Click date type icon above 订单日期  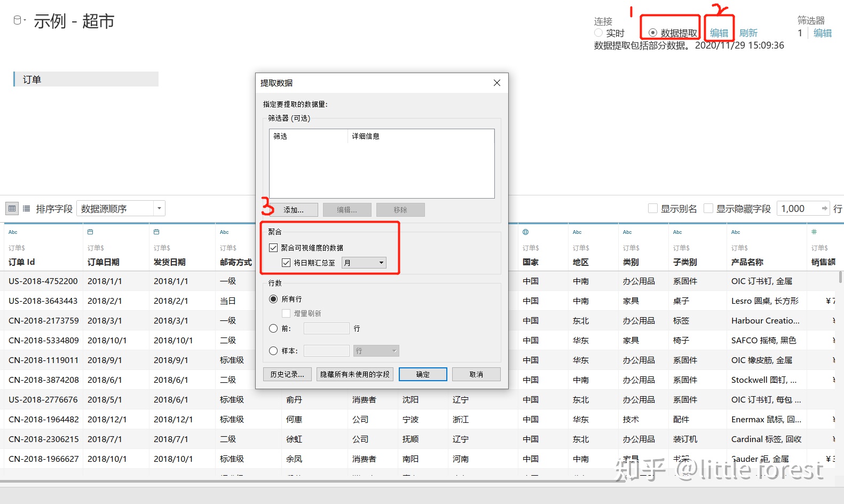coord(90,232)
